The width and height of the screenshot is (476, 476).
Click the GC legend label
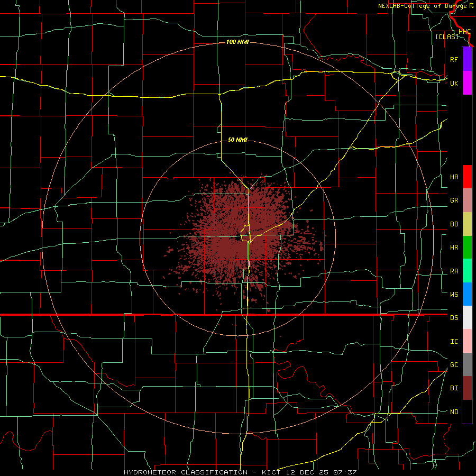point(454,364)
